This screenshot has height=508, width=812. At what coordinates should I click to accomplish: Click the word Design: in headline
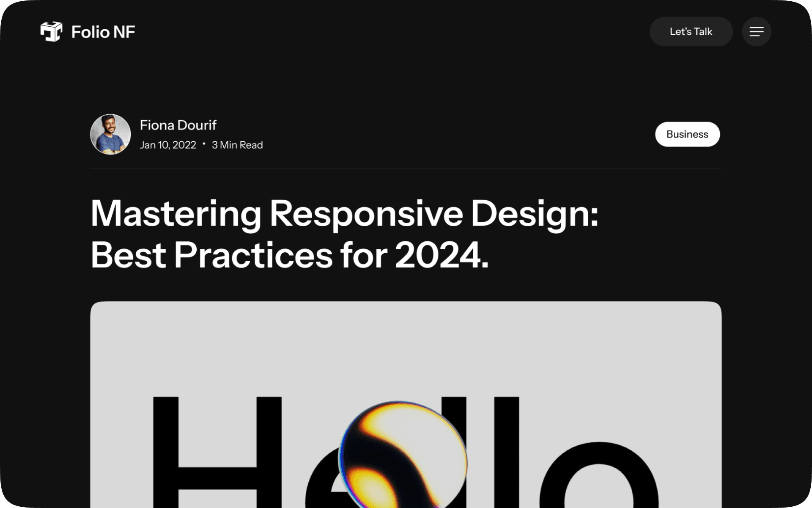[534, 213]
